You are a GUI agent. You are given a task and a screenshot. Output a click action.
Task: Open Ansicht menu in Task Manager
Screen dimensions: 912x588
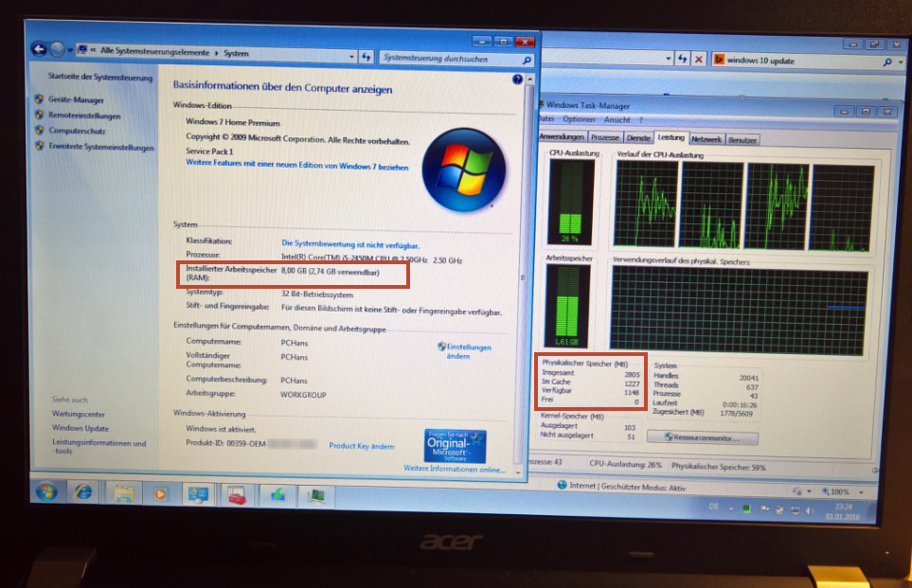(617, 120)
